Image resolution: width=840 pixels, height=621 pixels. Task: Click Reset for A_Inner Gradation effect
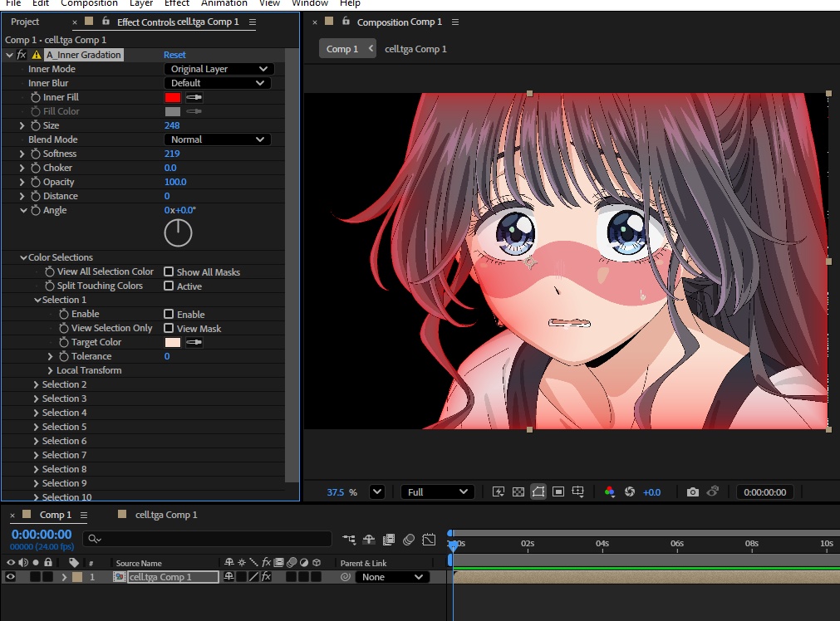point(174,55)
